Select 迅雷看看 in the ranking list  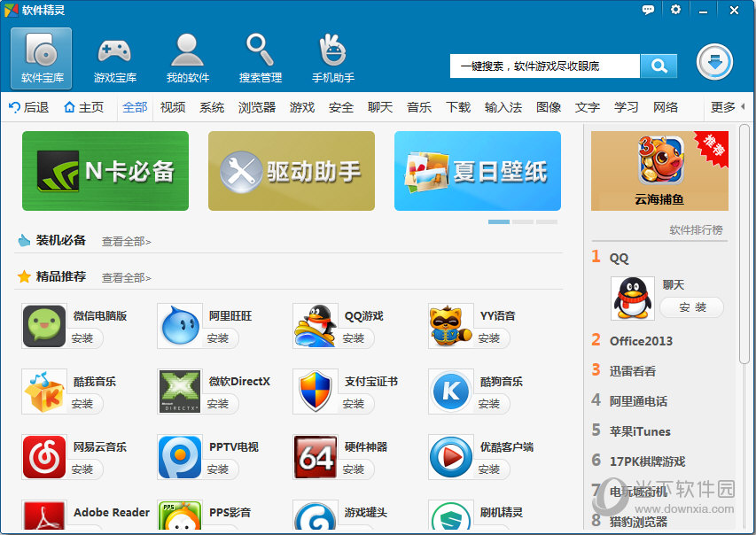633,370
